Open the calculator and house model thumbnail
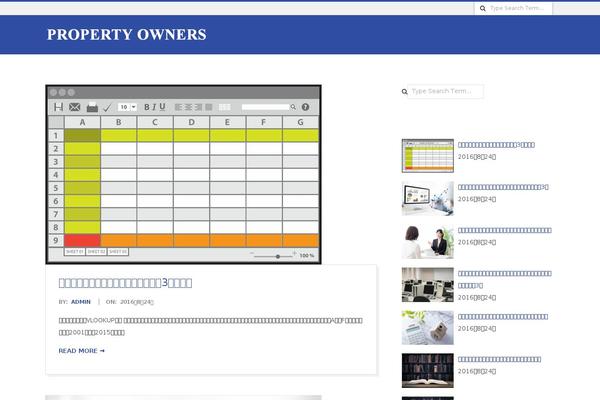600x400 pixels. point(428,328)
